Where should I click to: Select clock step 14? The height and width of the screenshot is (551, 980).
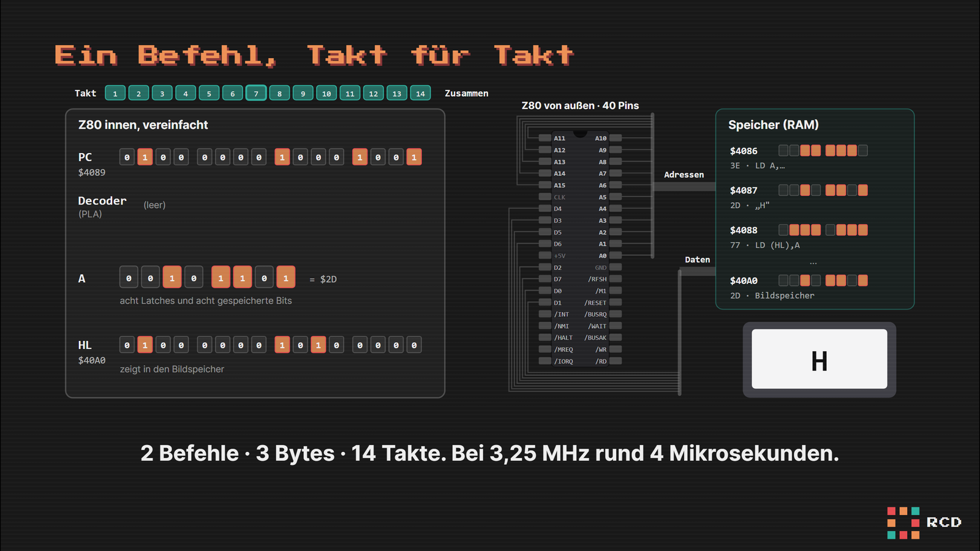pyautogui.click(x=420, y=93)
